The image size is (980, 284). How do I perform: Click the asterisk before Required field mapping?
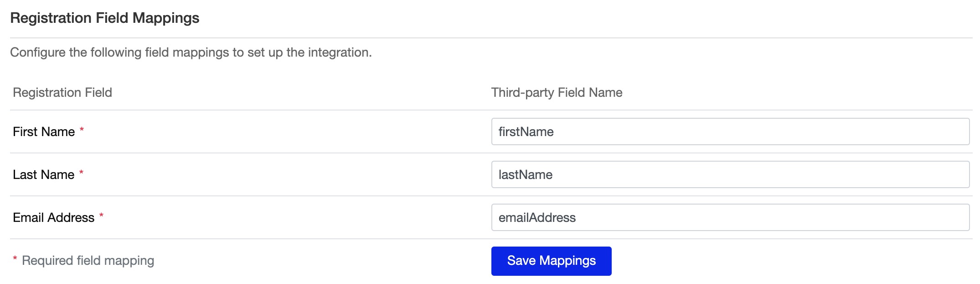(15, 259)
